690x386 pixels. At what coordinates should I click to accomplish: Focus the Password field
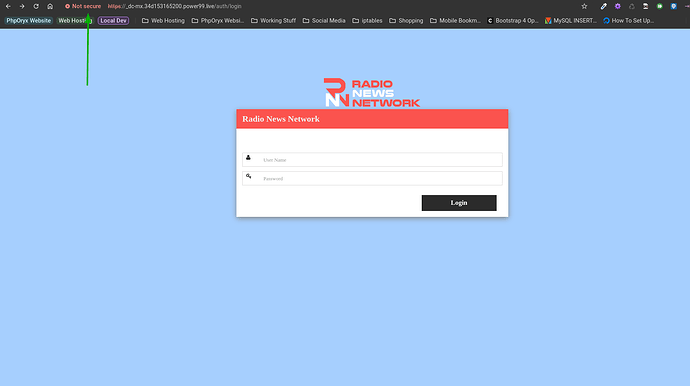(x=372, y=178)
